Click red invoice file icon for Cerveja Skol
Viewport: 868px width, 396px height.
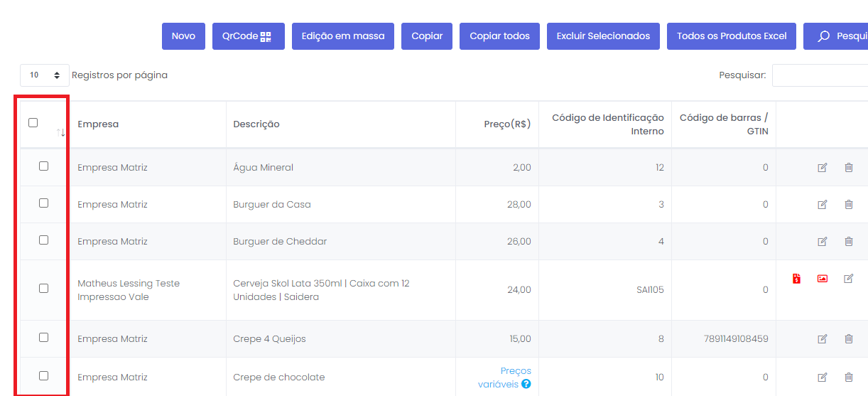[797, 279]
